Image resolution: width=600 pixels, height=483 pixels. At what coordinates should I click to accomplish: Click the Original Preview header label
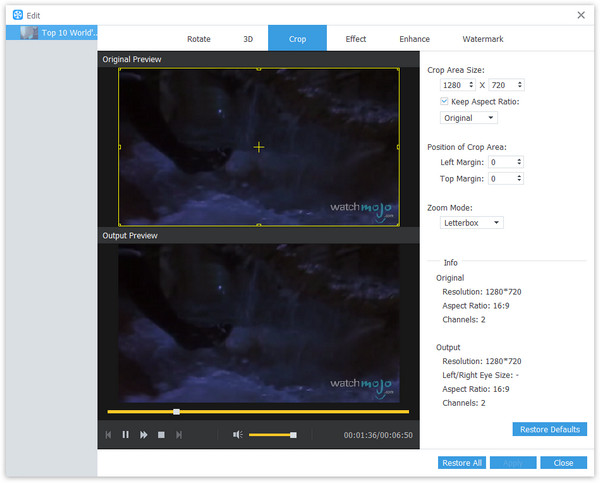[132, 59]
